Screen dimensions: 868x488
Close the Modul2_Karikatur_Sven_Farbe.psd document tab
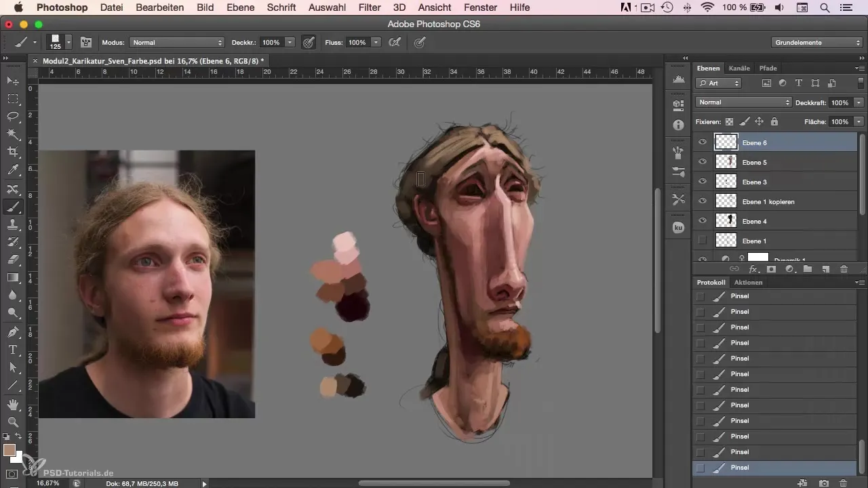pos(35,60)
